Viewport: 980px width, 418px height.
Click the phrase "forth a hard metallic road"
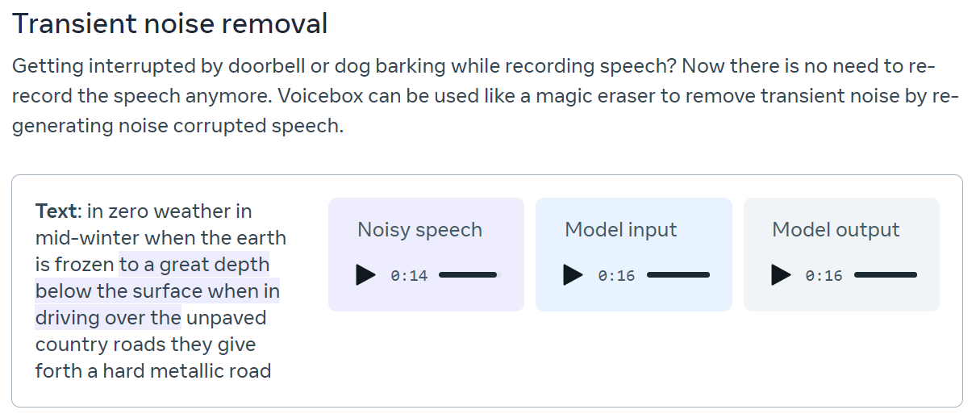pyautogui.click(x=153, y=371)
